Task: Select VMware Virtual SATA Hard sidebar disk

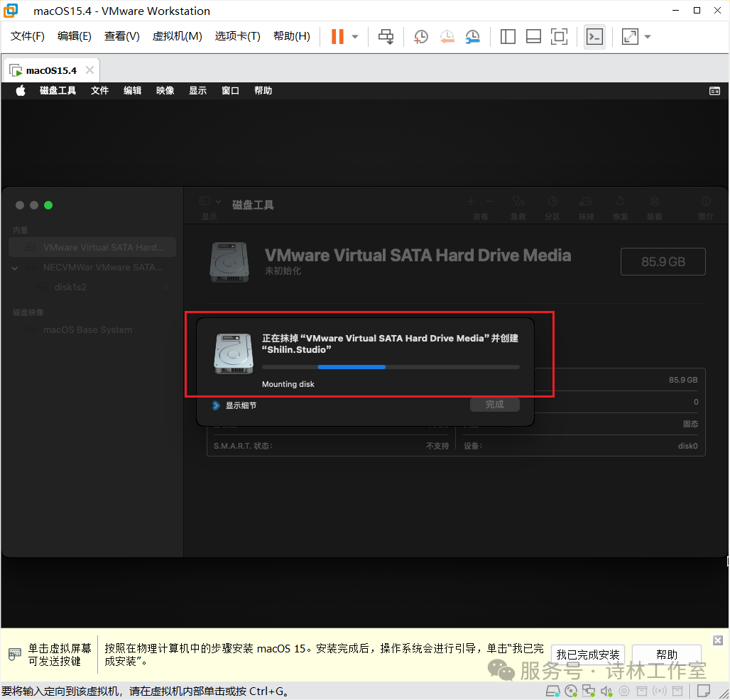Action: (x=92, y=247)
